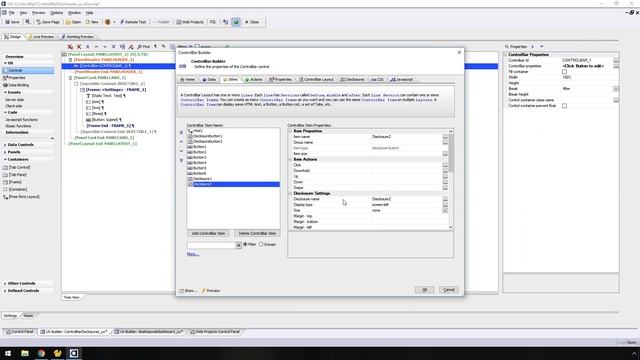Toggle Control container percent float checkbox
Image resolution: width=640 pixels, height=360 pixels.
pyautogui.click(x=564, y=106)
